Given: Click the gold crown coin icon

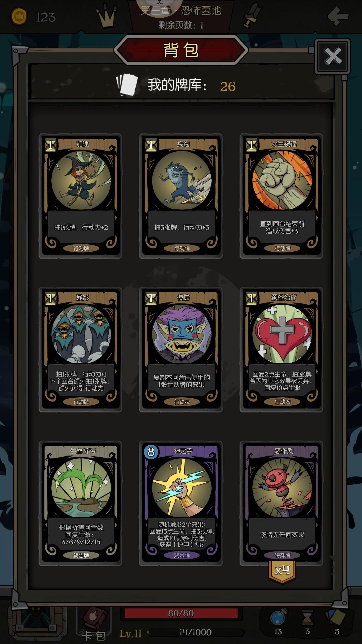Looking at the screenshot, I should pyautogui.click(x=19, y=17).
